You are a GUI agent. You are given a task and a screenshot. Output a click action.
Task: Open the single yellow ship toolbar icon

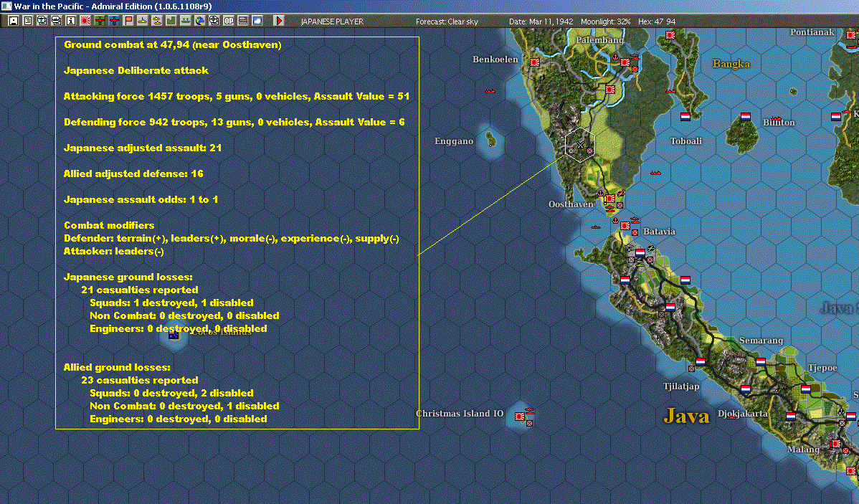[143, 21]
